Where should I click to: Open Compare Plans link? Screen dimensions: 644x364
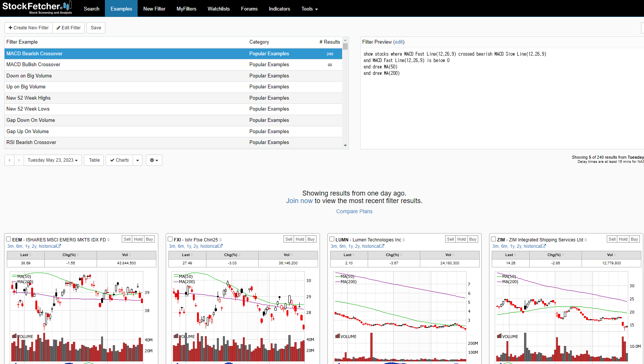tap(354, 211)
